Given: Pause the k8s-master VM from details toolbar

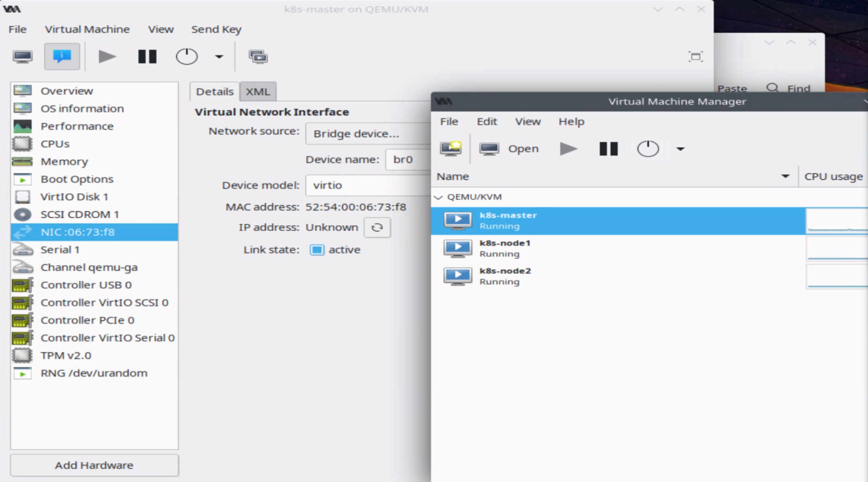Looking at the screenshot, I should point(147,56).
